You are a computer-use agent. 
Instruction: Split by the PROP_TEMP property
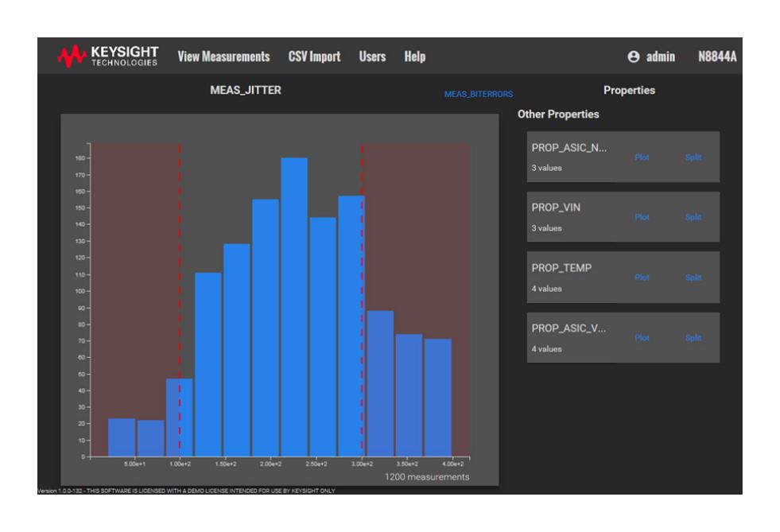pyautogui.click(x=693, y=278)
